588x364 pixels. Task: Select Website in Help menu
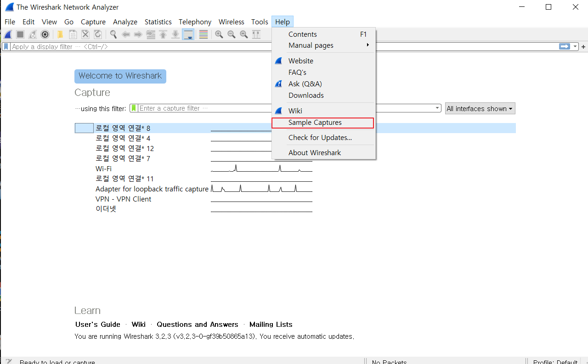click(324, 61)
